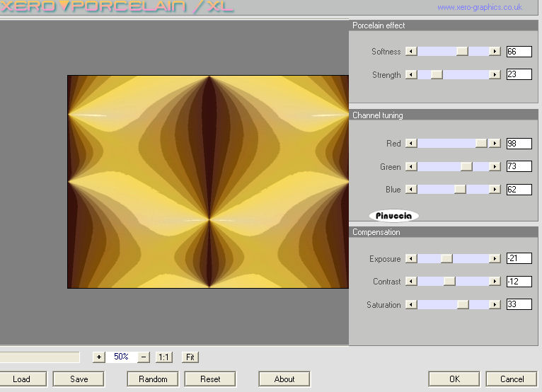Click the Softness slider right arrow
This screenshot has width=542, height=392.
(x=495, y=52)
